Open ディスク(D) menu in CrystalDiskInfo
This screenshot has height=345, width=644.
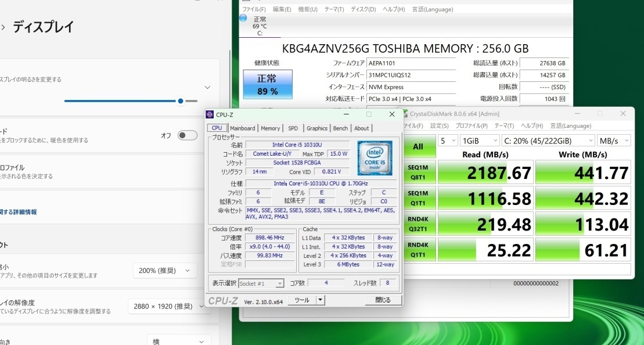pyautogui.click(x=363, y=9)
